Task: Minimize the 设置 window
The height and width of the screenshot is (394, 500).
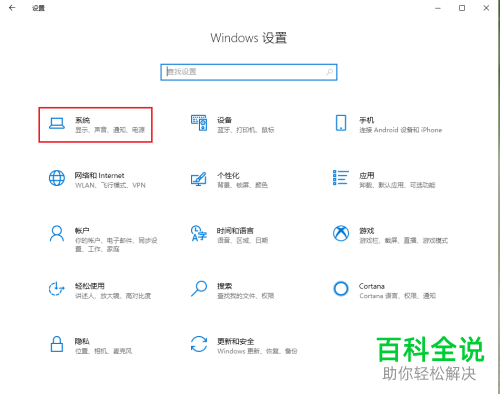Action: click(x=438, y=8)
